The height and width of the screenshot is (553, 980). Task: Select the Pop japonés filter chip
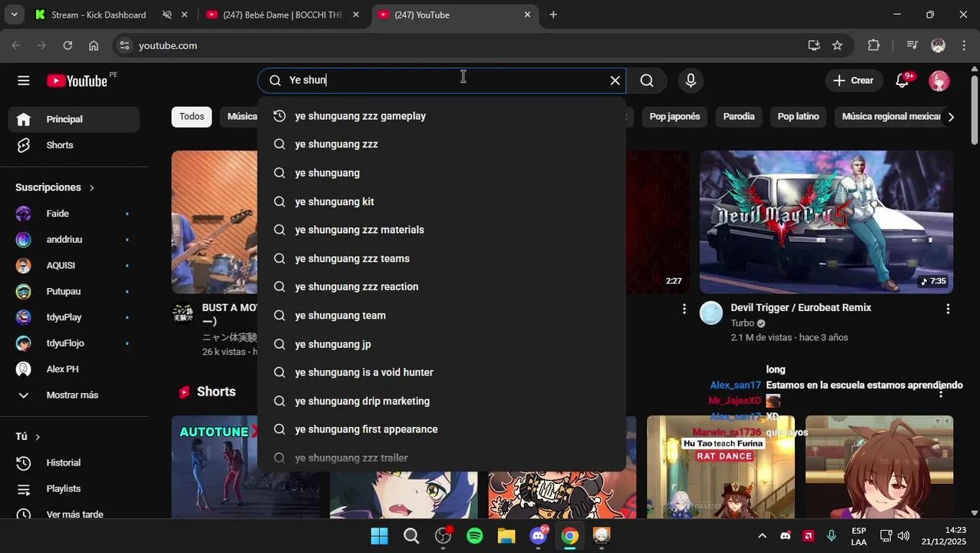[675, 117]
